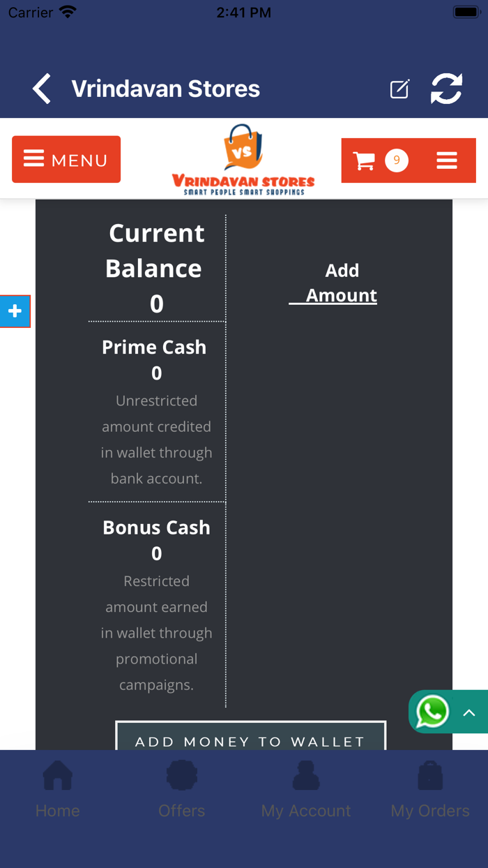Tap the Bonus Cash balance heading

click(156, 527)
